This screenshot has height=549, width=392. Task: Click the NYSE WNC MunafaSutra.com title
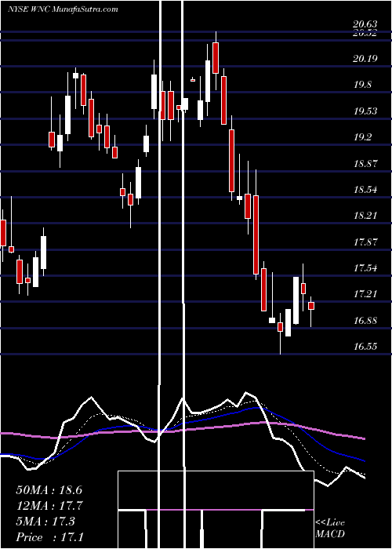pyautogui.click(x=63, y=9)
